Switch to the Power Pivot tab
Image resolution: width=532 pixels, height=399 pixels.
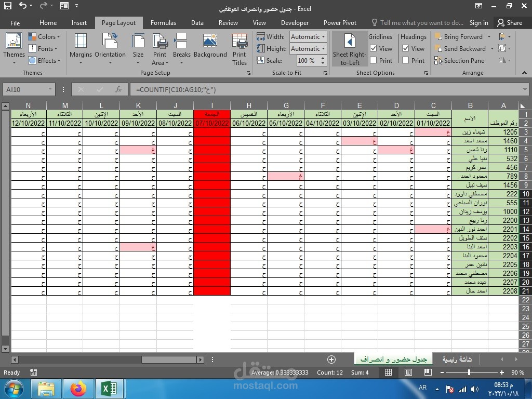coord(340,23)
